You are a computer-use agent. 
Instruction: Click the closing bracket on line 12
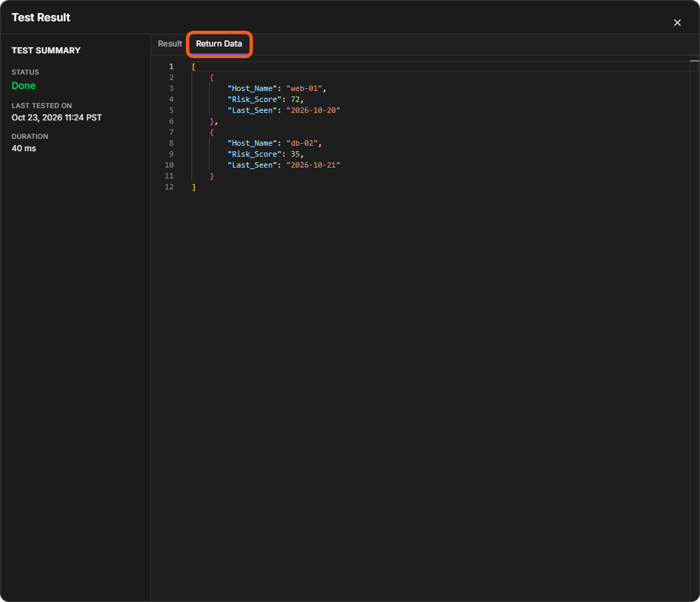tap(193, 187)
